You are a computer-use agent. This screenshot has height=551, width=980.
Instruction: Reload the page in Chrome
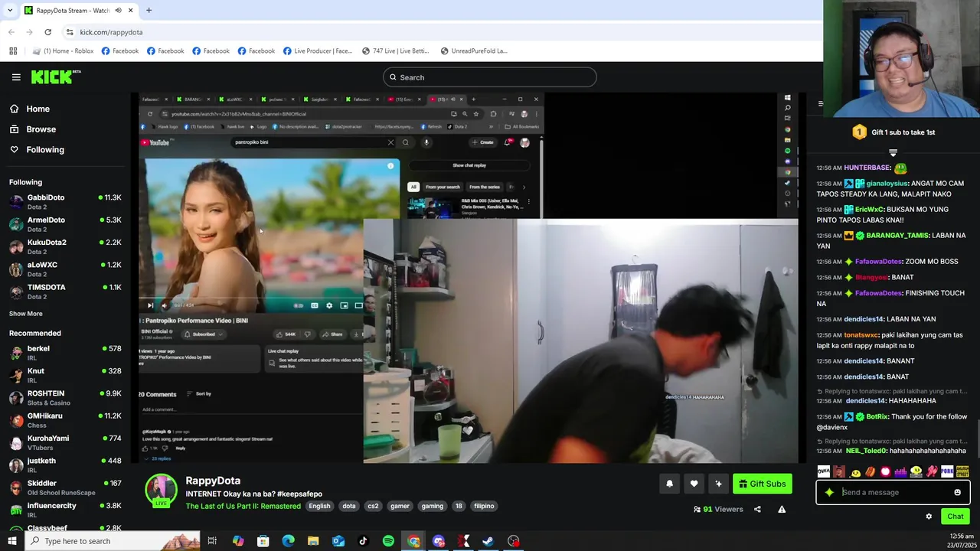pos(47,32)
